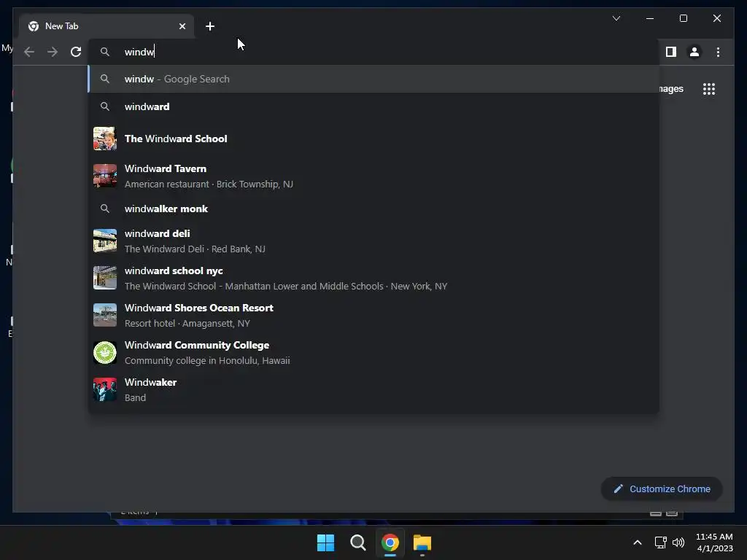Open the Images link on the page
Viewport: 747px width, 560px height.
coord(671,89)
